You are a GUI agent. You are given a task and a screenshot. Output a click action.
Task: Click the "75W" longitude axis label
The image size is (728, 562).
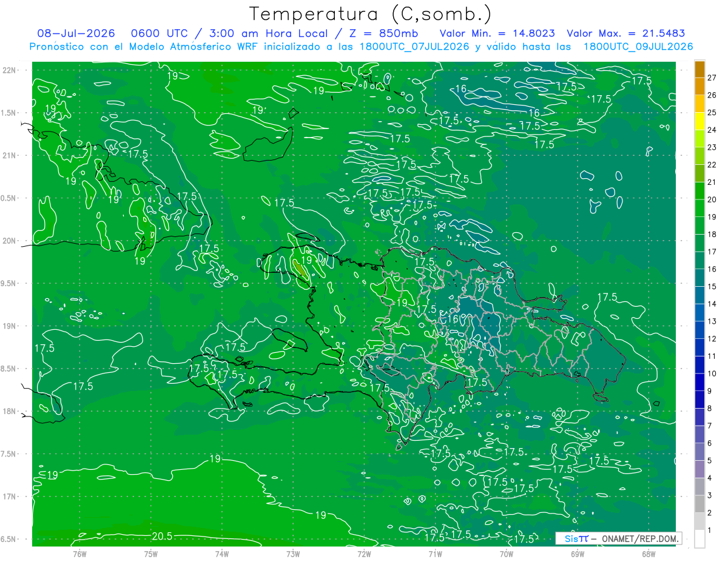[x=151, y=554]
